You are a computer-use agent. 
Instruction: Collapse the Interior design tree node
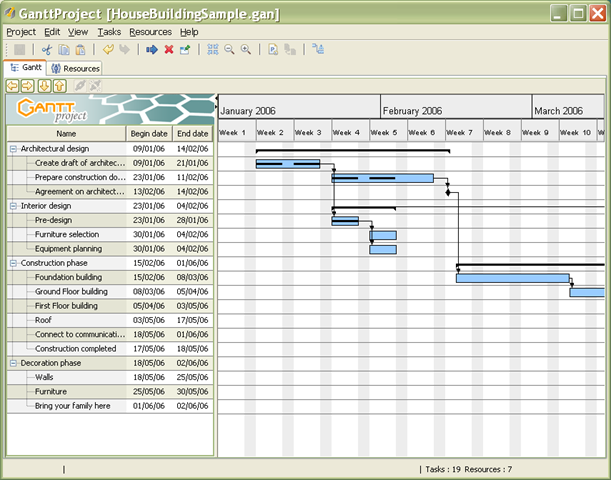[14, 205]
